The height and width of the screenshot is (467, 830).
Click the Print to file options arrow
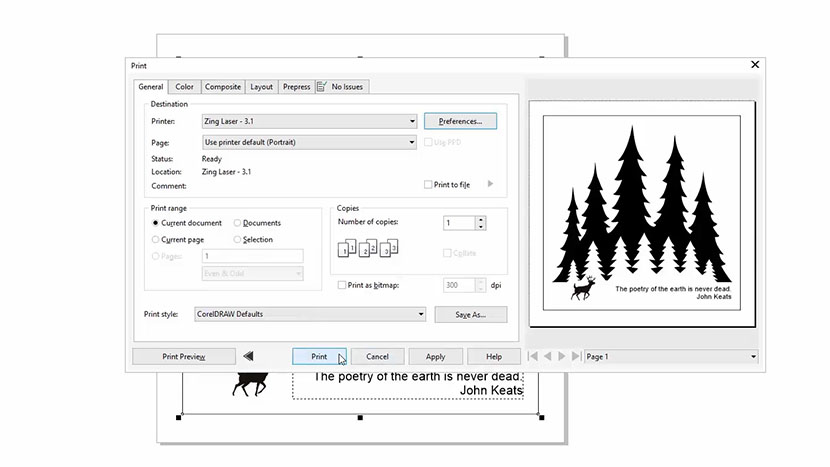(x=490, y=184)
